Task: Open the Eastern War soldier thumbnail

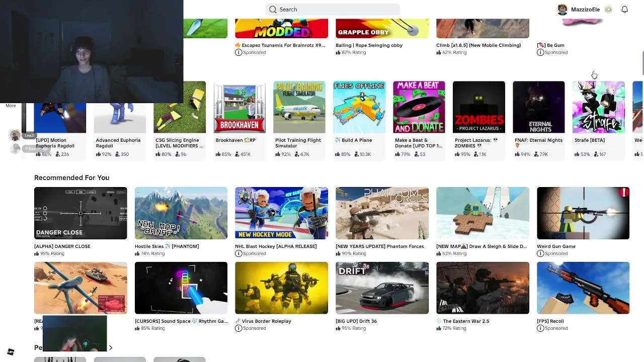Action: coord(482,288)
